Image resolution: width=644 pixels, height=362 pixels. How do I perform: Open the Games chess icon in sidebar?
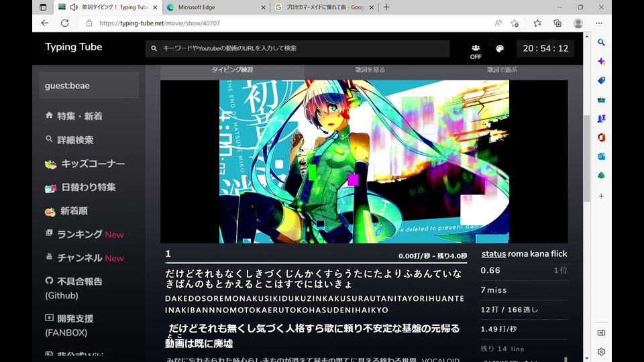coord(601,119)
